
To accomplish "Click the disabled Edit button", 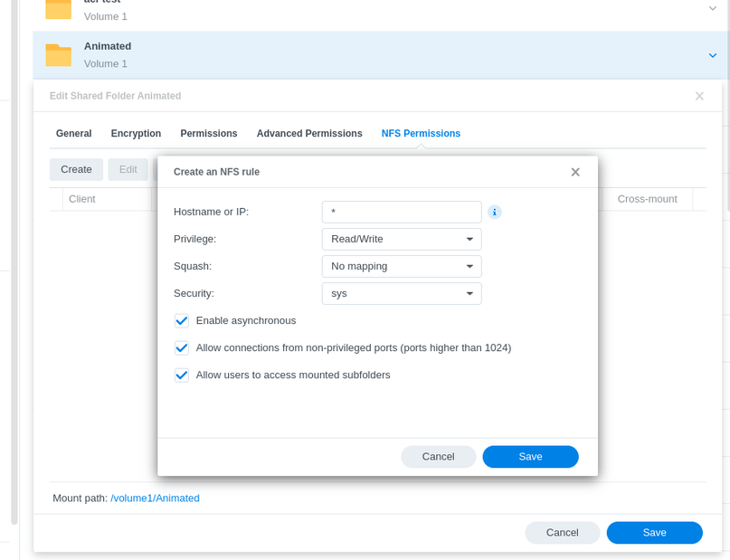I will point(128,169).
